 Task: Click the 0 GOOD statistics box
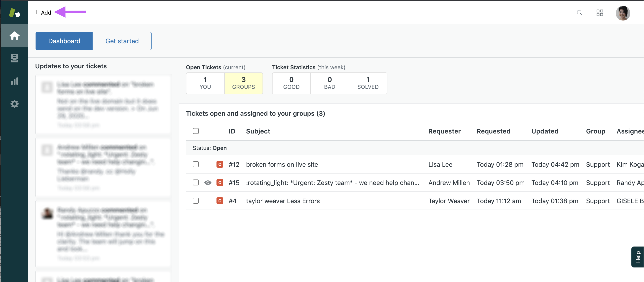[291, 83]
